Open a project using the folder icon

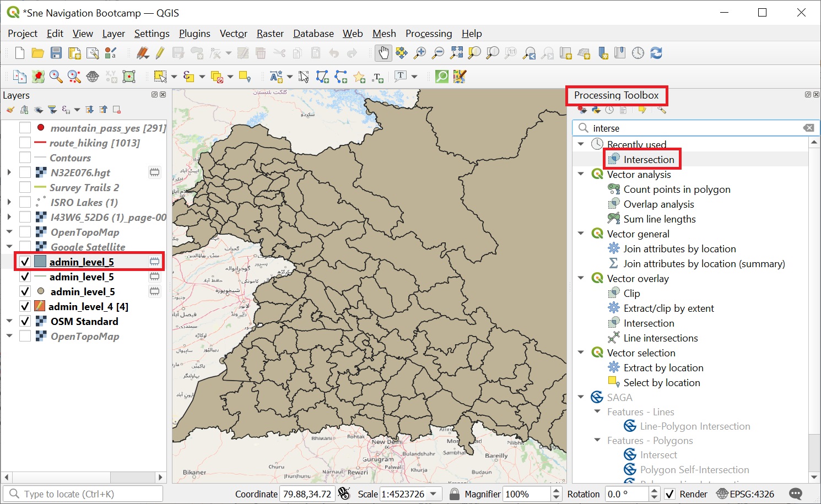click(38, 53)
